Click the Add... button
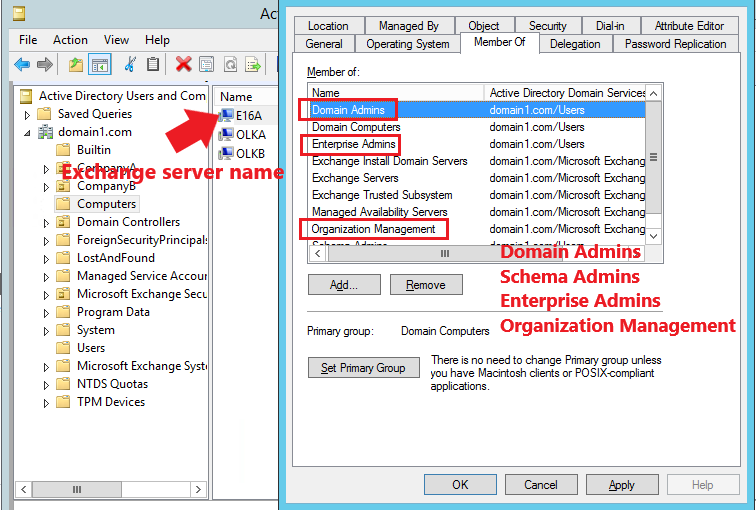Viewport: 756px width, 510px height. [344, 284]
